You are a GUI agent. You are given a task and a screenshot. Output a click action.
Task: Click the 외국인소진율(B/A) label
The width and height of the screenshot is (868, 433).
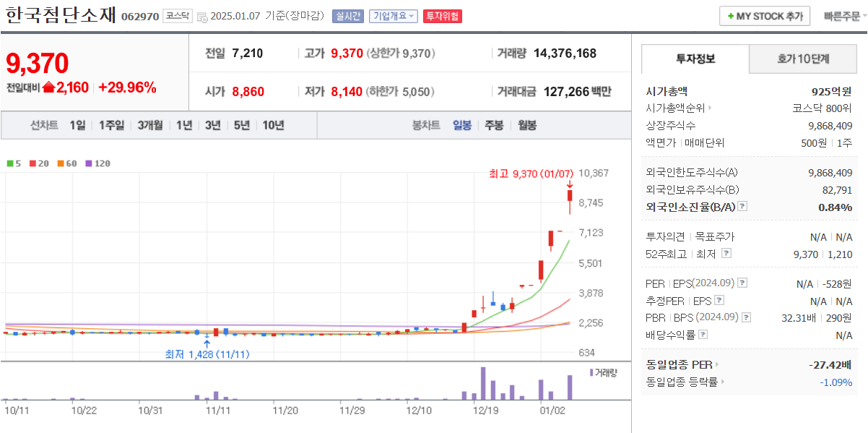690,207
